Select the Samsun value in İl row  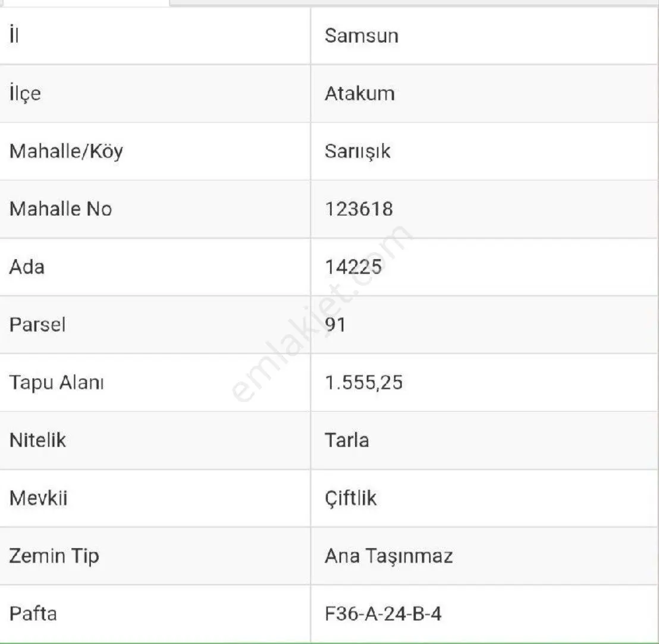point(362,36)
